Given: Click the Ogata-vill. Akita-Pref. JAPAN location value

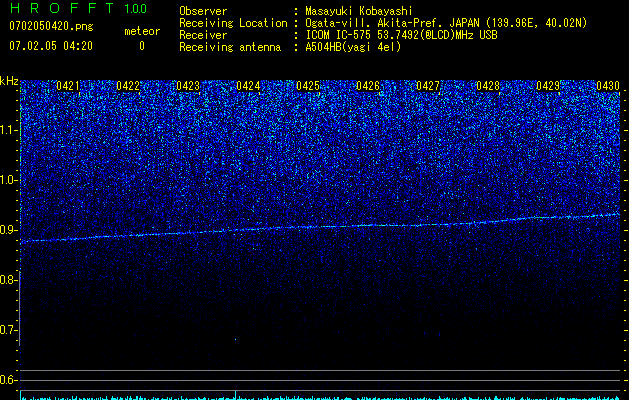Looking at the screenshot, I should 446,23.
